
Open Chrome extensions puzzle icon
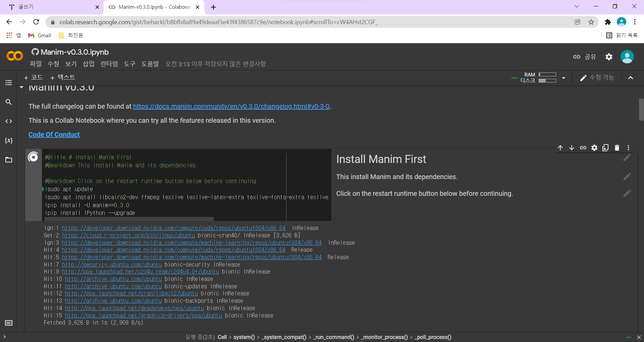click(608, 22)
